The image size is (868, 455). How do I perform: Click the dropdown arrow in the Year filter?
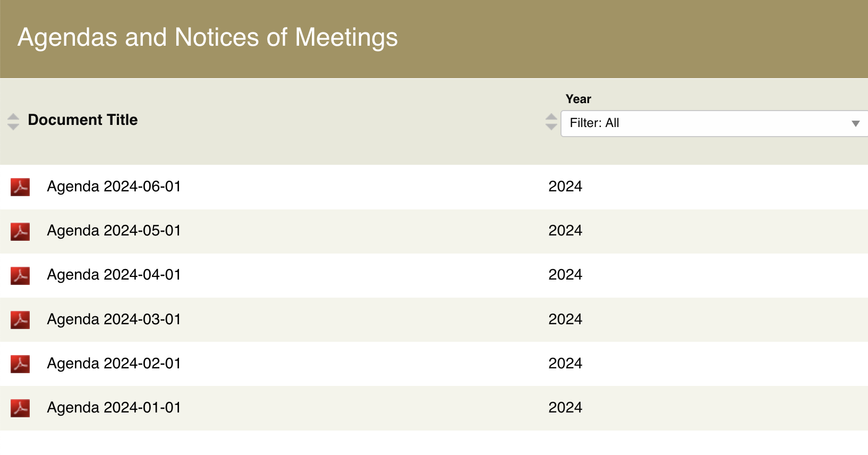[x=855, y=123]
